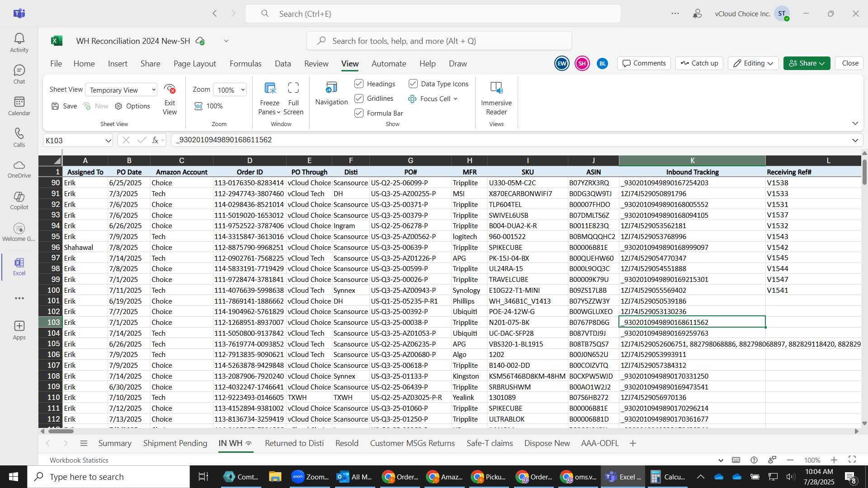Screen dimensions: 868x488
Task: Open Chat in the Teams sidebar
Action: coord(19,75)
